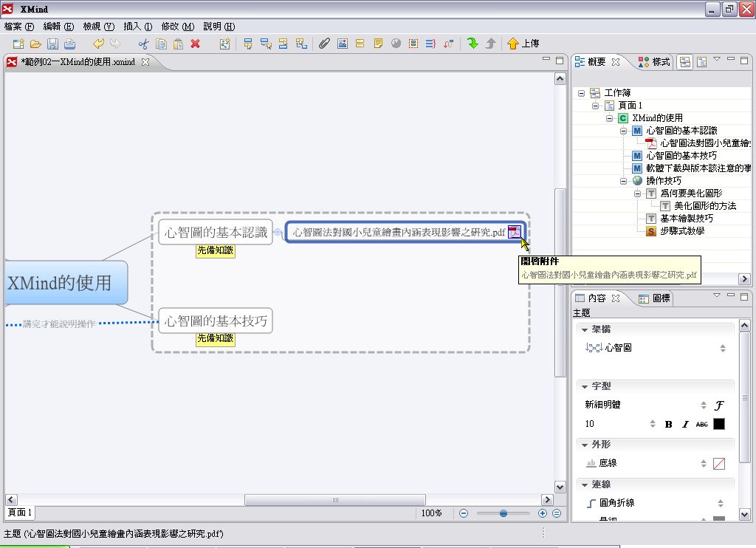Add notes using the yellow notes icon
This screenshot has width=756, height=548.
tap(378, 44)
